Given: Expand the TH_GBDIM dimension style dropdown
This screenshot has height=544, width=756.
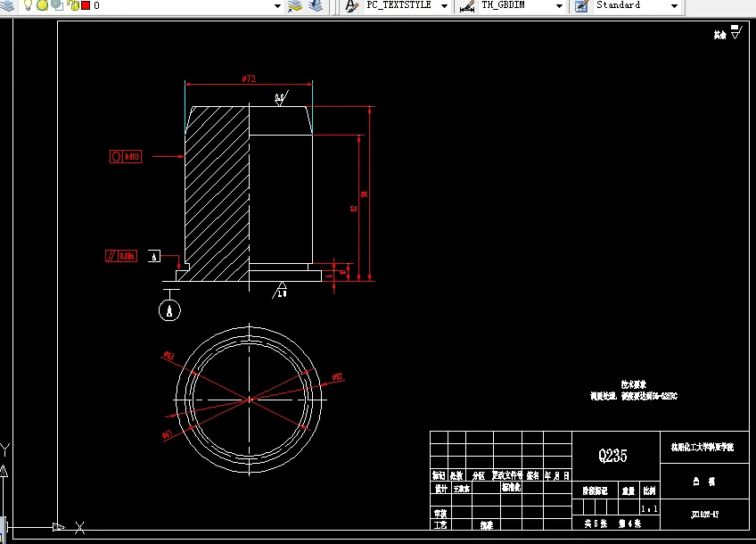Looking at the screenshot, I should [559, 5].
